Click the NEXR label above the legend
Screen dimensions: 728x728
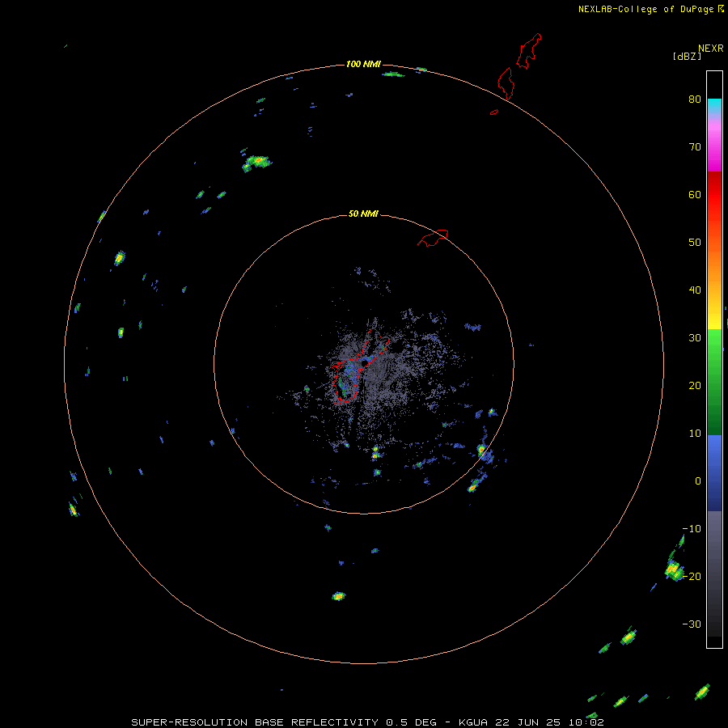click(711, 49)
